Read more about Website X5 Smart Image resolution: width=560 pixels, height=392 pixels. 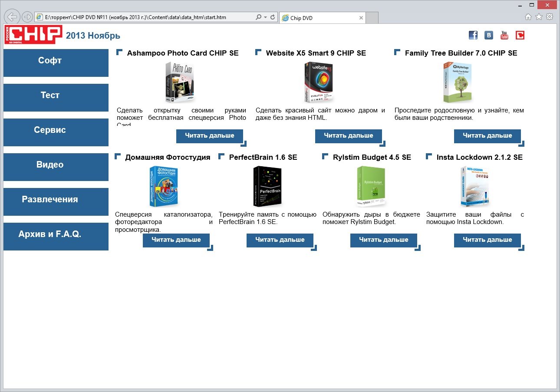coord(349,136)
